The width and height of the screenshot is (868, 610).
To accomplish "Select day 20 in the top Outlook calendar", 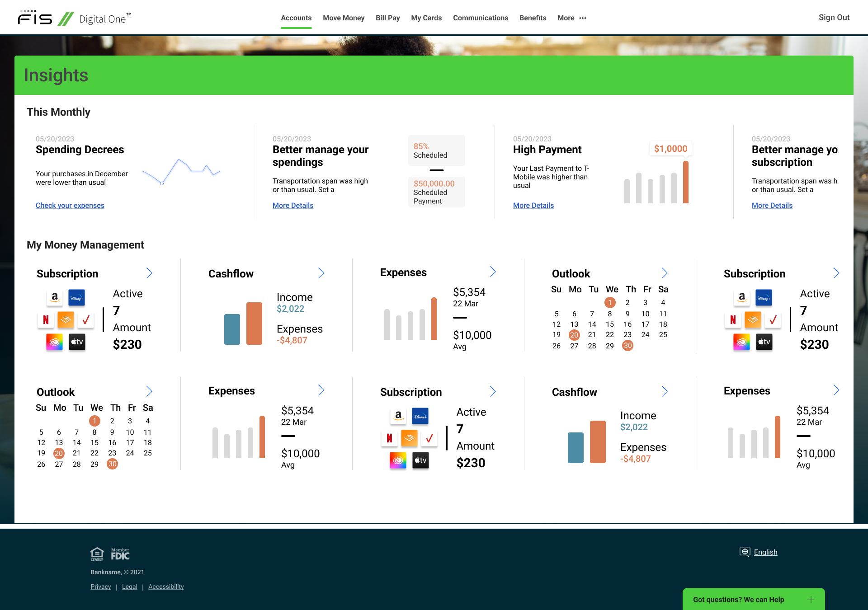I will (574, 335).
